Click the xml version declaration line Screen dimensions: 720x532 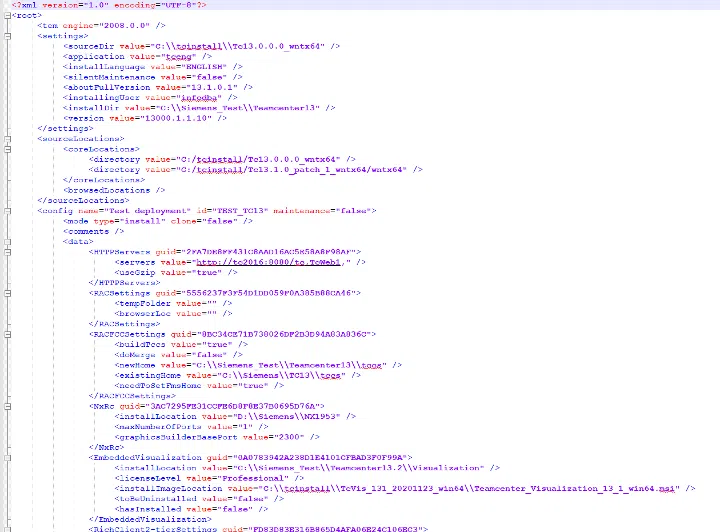(x=109, y=5)
